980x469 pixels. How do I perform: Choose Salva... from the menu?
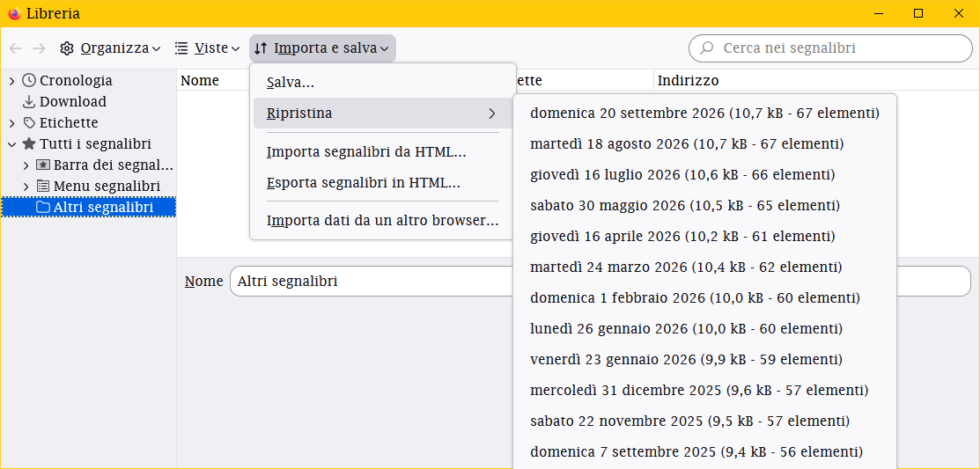click(382, 83)
